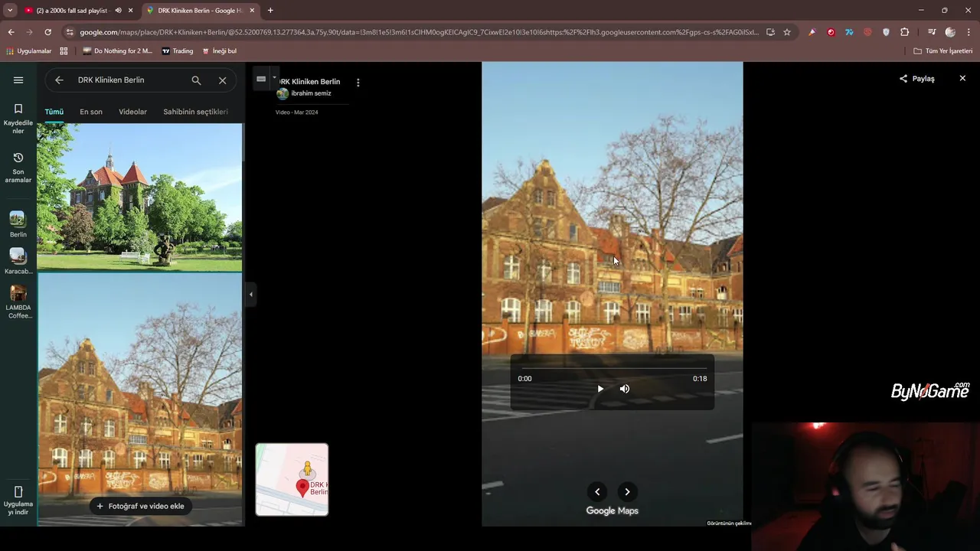
Task: Click Uygulamayı indir phone icon
Action: click(x=18, y=492)
